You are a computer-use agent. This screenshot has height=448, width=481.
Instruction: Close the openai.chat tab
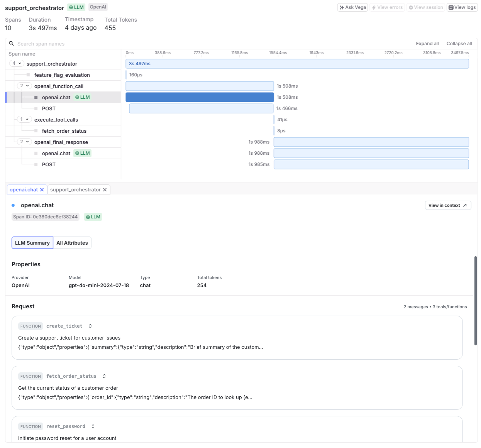[x=42, y=189]
